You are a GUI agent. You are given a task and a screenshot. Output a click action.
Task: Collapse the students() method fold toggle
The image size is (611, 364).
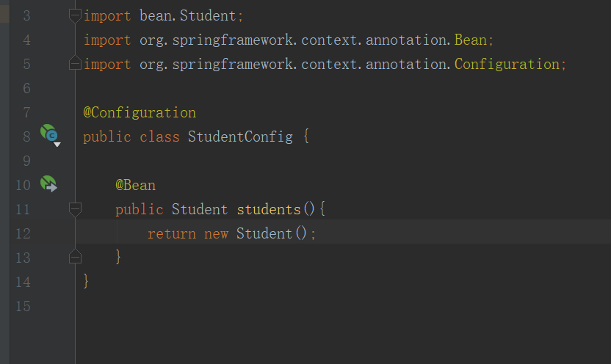(74, 209)
